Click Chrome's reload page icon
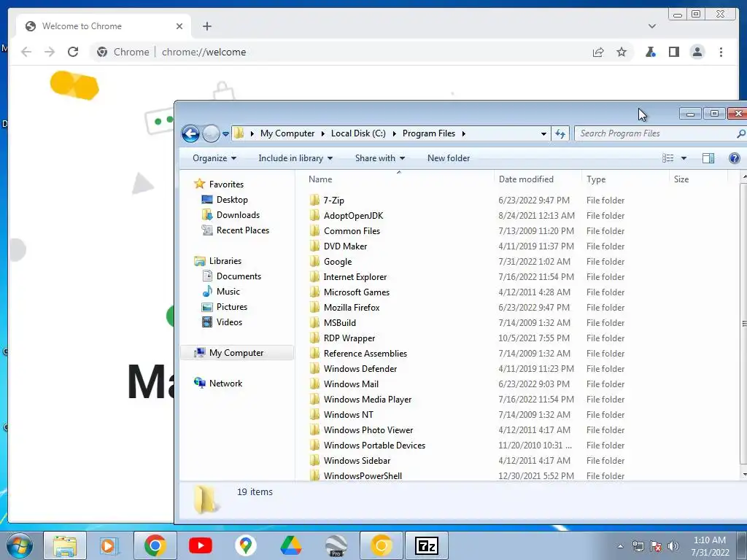Viewport: 747px width, 560px height. [x=73, y=52]
